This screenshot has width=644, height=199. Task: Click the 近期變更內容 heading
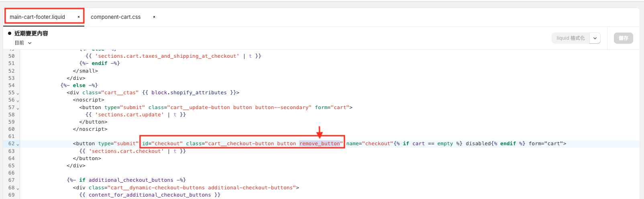31,33
